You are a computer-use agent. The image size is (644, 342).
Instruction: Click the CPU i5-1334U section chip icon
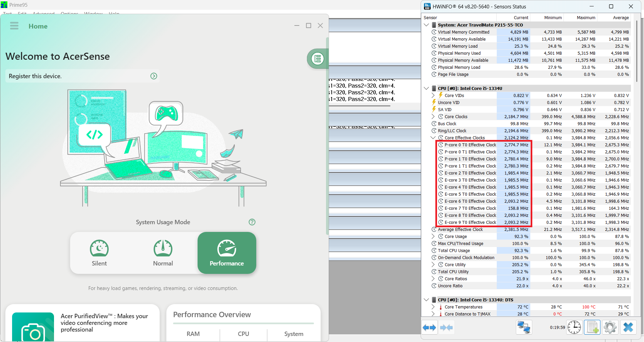(434, 88)
